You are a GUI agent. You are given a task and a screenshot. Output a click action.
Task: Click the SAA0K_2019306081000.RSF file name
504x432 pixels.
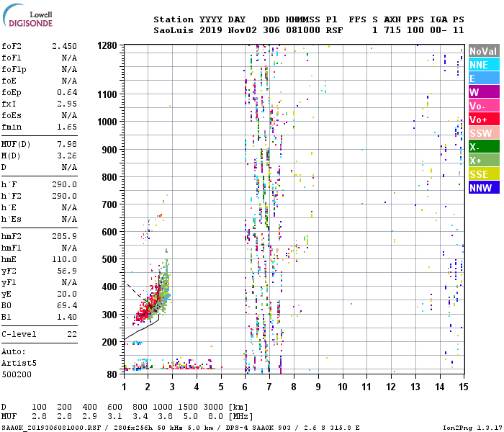[x=51, y=428]
